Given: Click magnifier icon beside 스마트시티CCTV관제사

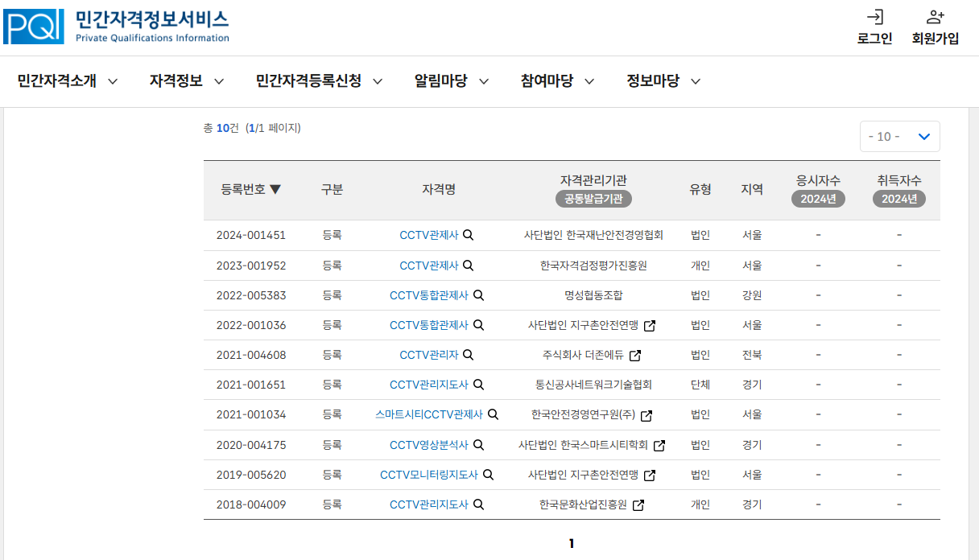Looking at the screenshot, I should pos(493,414).
